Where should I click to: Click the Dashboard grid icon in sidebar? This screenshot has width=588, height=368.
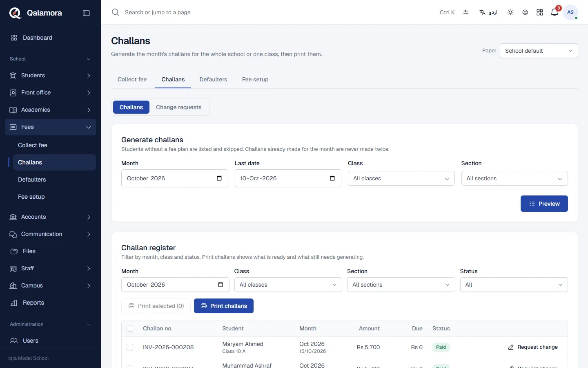pyautogui.click(x=14, y=38)
